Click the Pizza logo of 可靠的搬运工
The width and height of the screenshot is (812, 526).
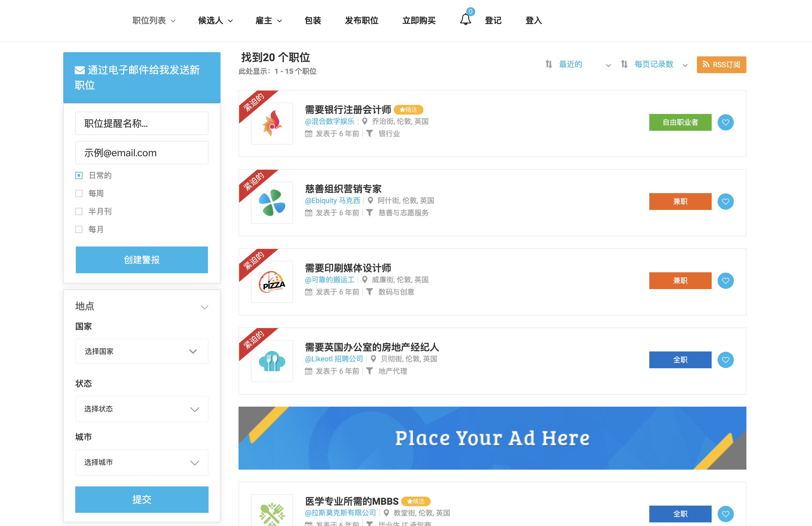coord(272,282)
